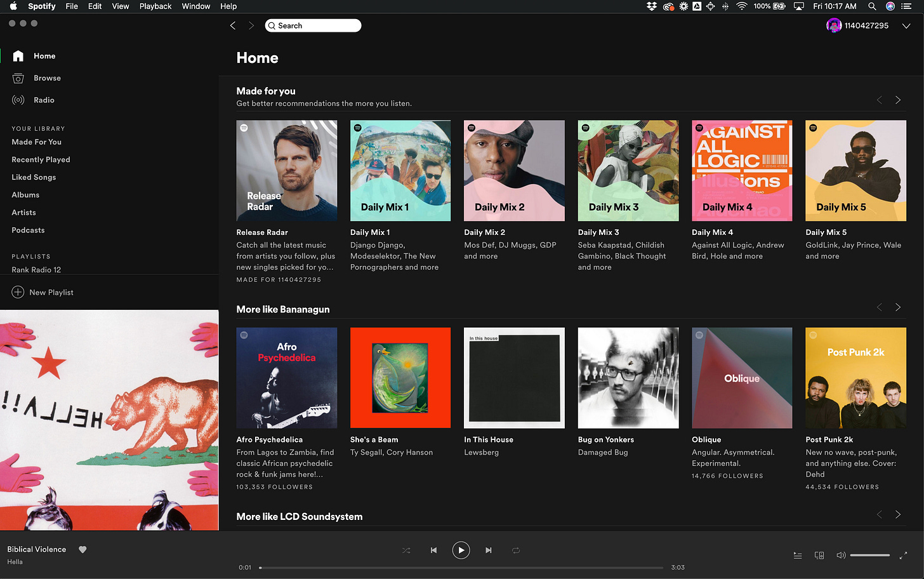Viewport: 924px width, 579px height.
Task: Open In This House album cover
Action: (x=514, y=378)
